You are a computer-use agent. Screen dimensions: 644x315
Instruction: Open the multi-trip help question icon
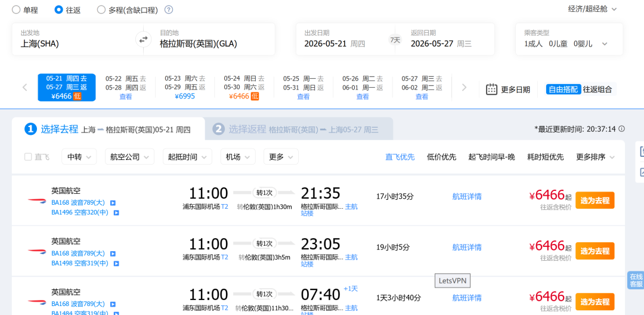click(x=168, y=10)
